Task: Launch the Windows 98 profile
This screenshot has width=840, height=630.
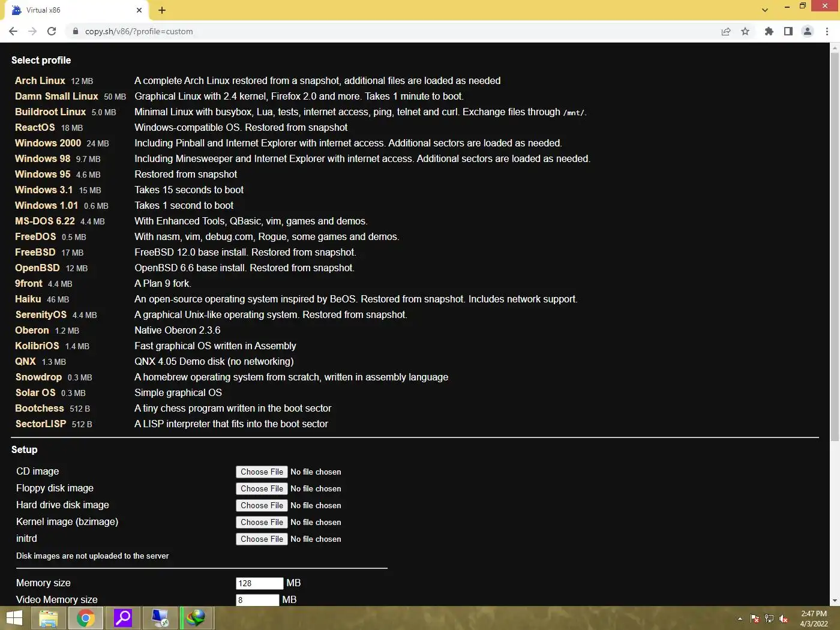Action: pos(43,158)
